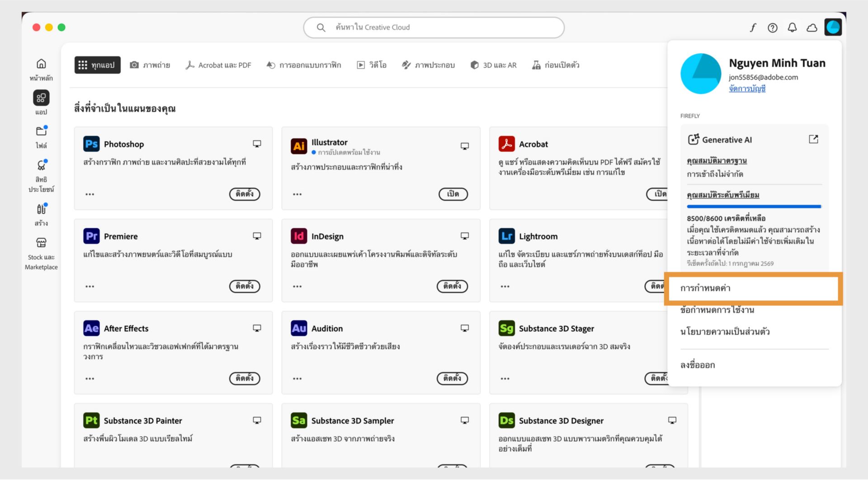Screen dimensions: 868x480
Task: Open Create (สร้าง) in the sidebar
Action: click(41, 215)
